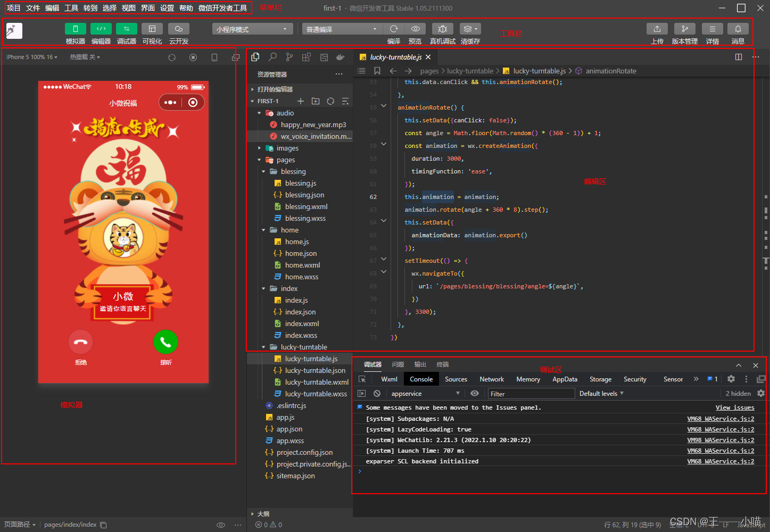Screen dimensions: 770x532
Task: Start 真机调试 remote debugging
Action: (443, 29)
